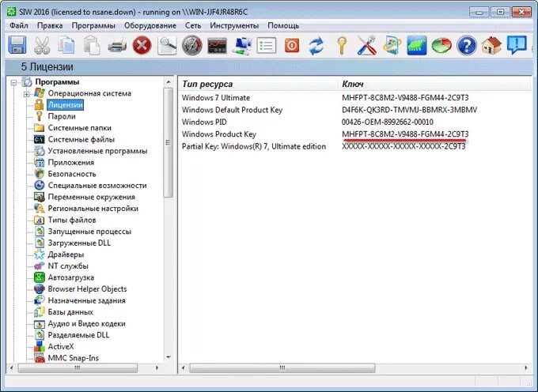Viewport: 538px width, 392px height.
Task: Open the speedometer gauge toolbar icon
Action: pyautogui.click(x=191, y=45)
